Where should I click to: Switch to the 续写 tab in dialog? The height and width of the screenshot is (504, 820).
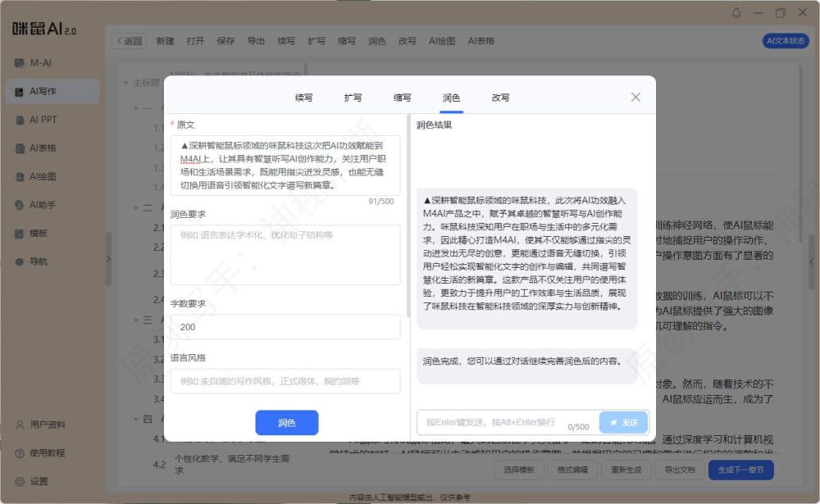(304, 98)
